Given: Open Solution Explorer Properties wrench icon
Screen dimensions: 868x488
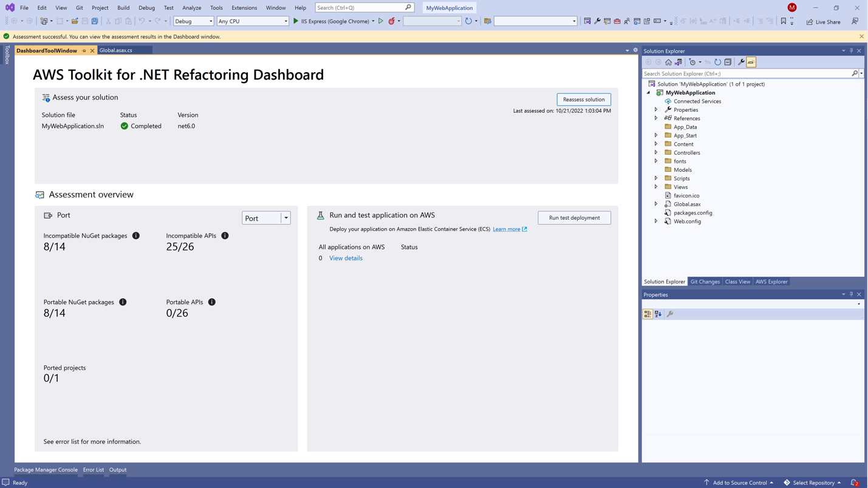Looking at the screenshot, I should [741, 62].
